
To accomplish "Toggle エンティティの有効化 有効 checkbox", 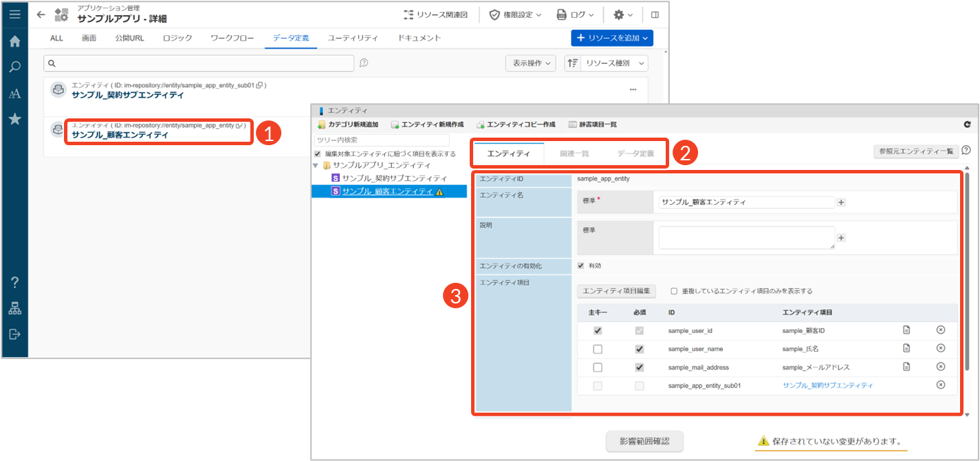I will pyautogui.click(x=581, y=266).
